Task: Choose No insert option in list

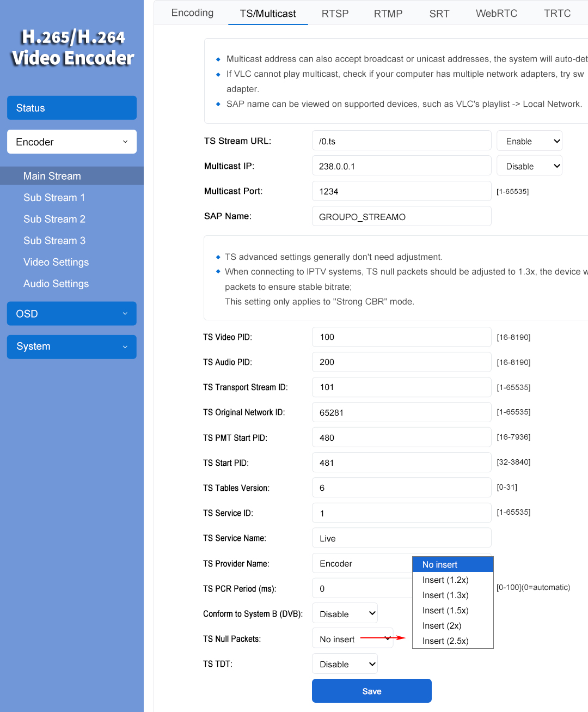Action: 453,564
